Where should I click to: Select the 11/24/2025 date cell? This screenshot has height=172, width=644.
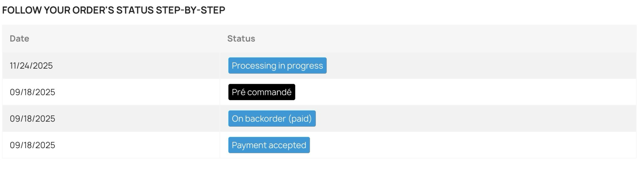(31, 66)
